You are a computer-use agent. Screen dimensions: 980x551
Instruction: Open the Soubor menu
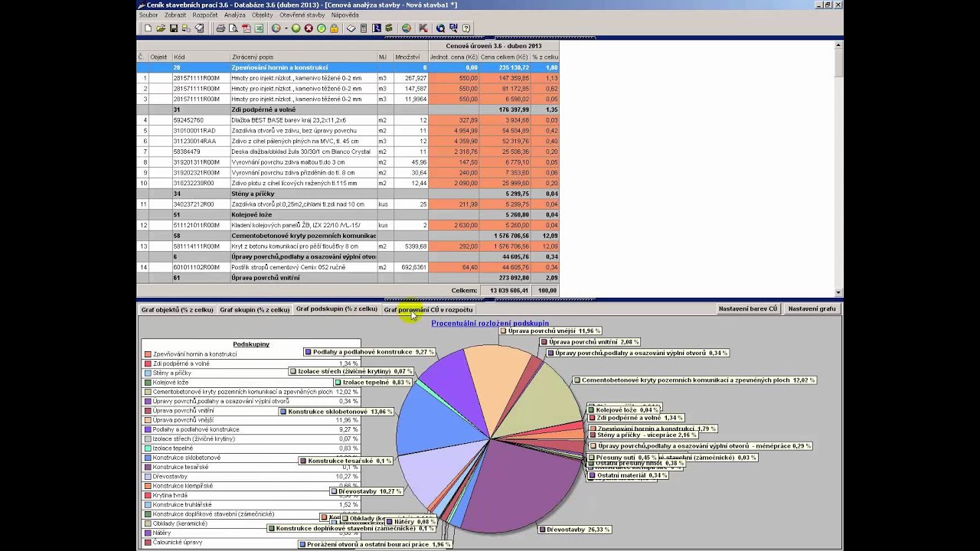(149, 15)
